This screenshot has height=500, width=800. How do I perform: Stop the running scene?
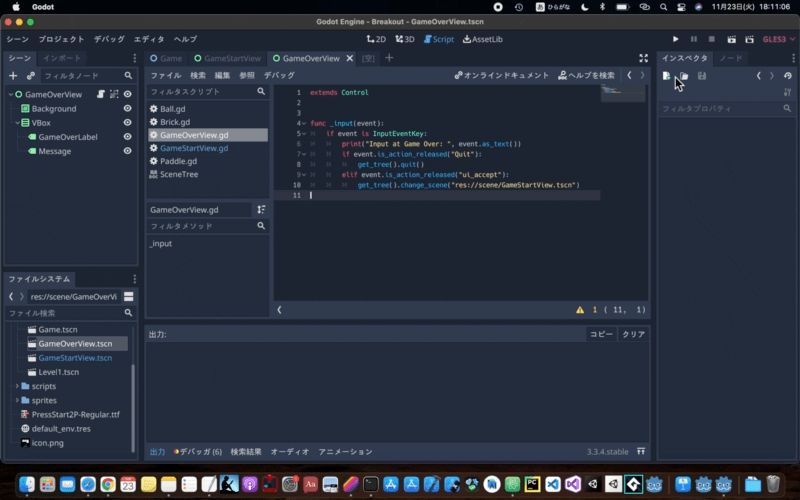(712, 39)
